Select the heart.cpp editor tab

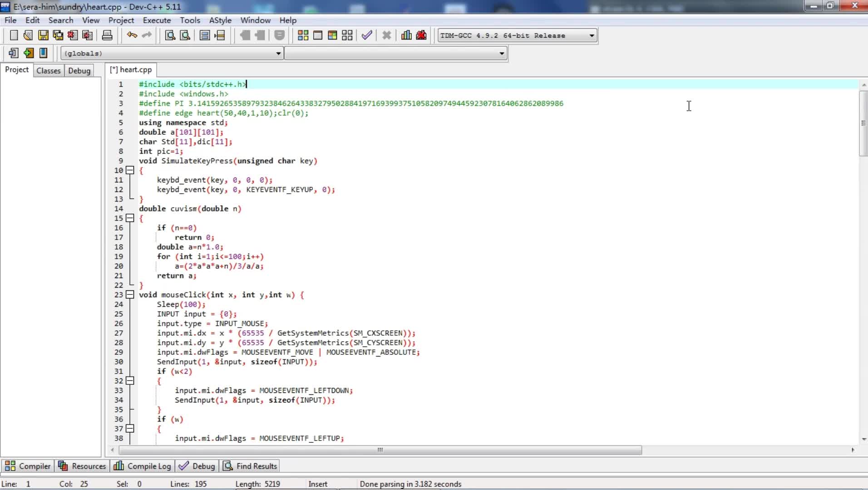[131, 70]
